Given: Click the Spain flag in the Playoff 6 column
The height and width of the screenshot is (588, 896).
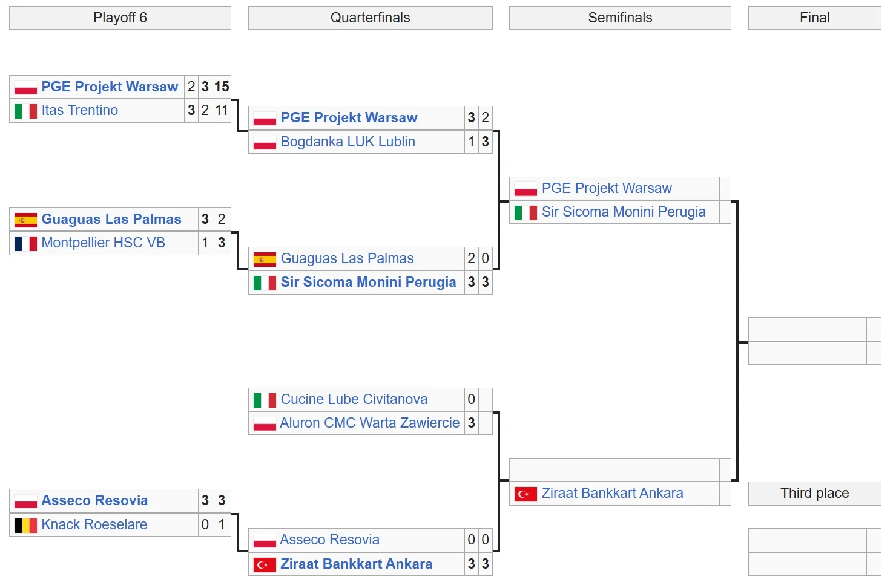Looking at the screenshot, I should 25,220.
